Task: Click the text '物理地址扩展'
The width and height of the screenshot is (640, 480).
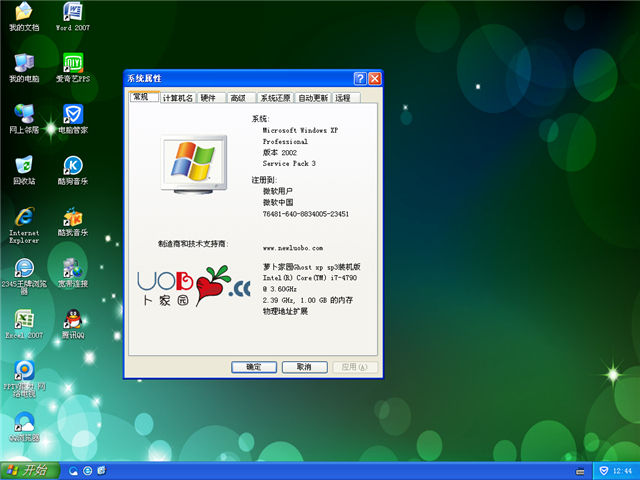Action: click(285, 311)
